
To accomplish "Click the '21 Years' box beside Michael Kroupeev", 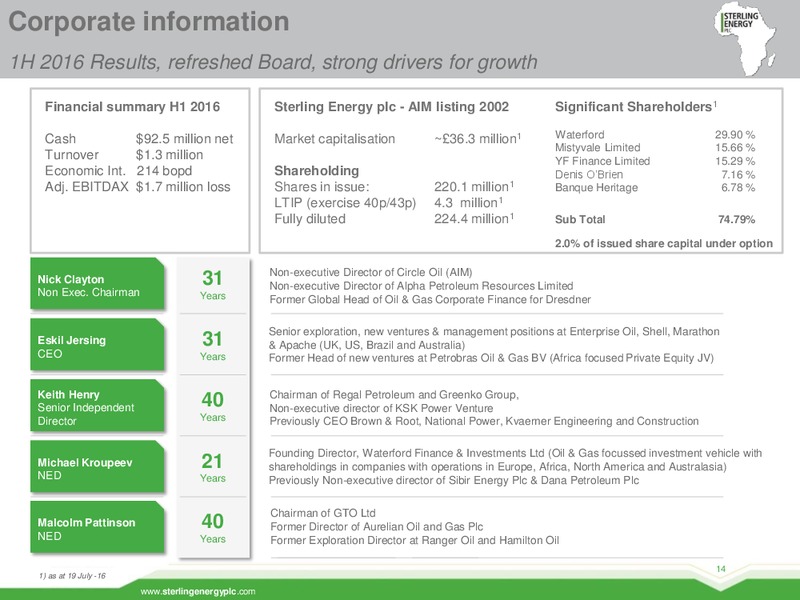I will pyautogui.click(x=212, y=467).
